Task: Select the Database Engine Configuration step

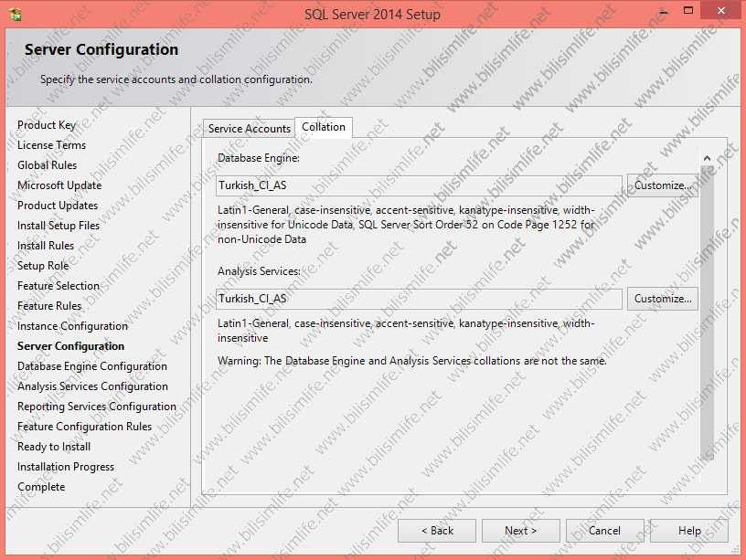Action: pyautogui.click(x=92, y=366)
